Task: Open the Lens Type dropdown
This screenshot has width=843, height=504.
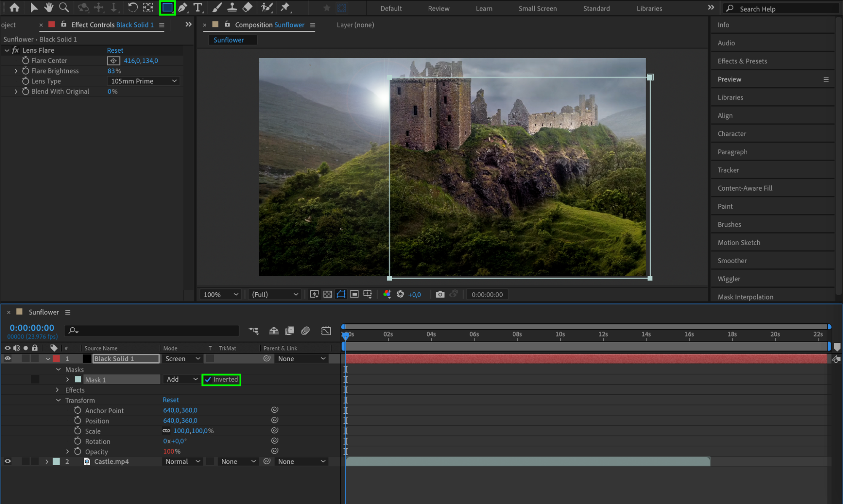Action: (x=143, y=81)
